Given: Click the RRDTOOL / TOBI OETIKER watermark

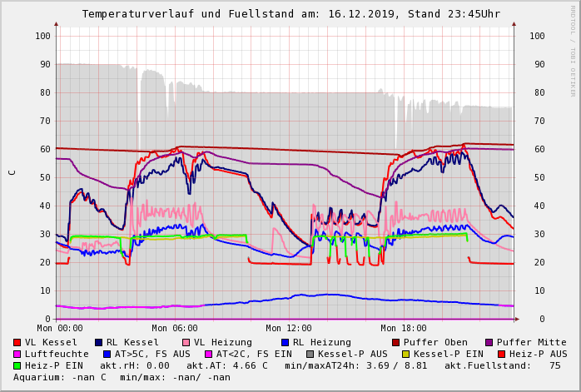Looking at the screenshot, I should click(x=573, y=50).
